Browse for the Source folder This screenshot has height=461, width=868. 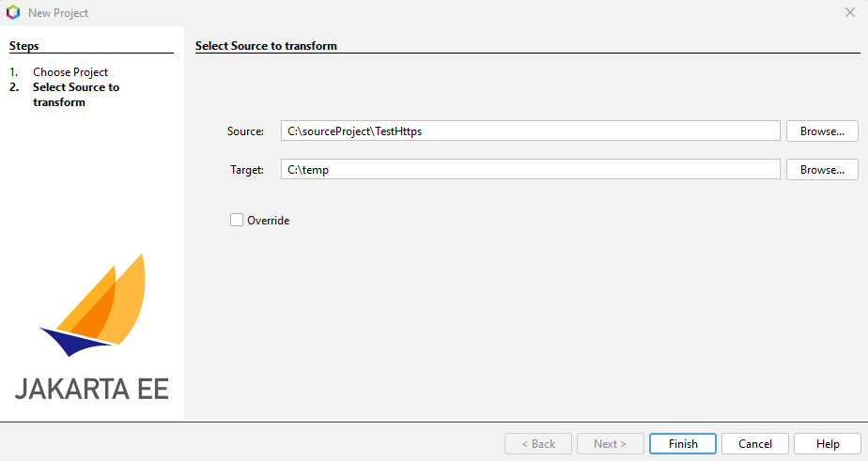[x=822, y=131]
